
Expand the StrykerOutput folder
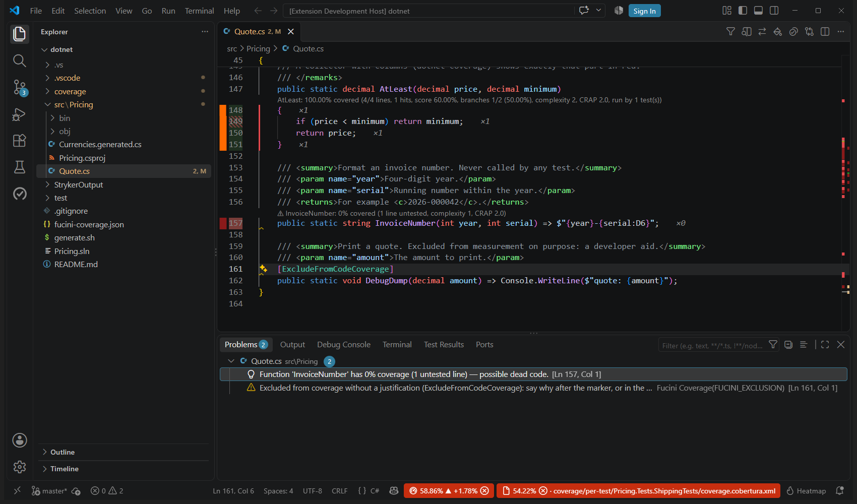[x=47, y=185]
